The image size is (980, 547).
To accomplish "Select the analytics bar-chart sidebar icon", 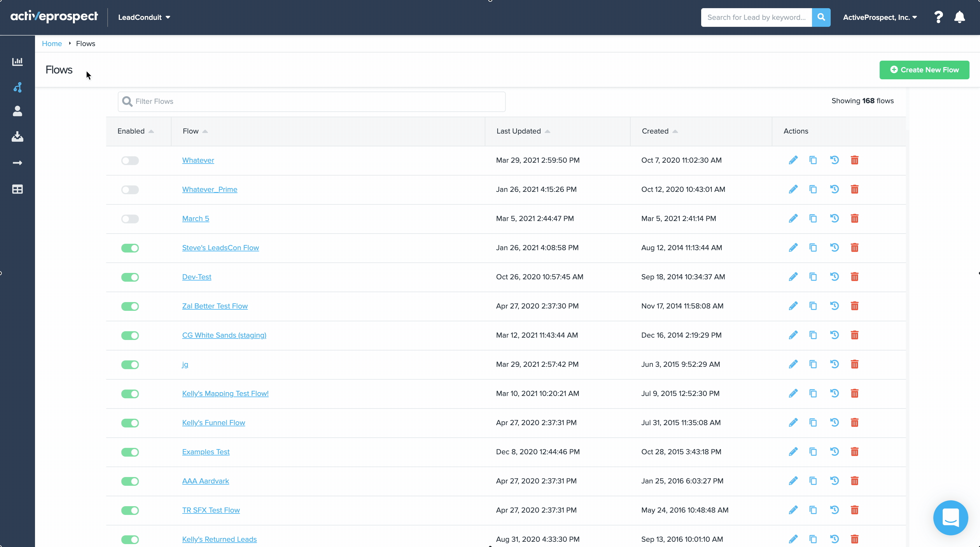I will tap(17, 62).
